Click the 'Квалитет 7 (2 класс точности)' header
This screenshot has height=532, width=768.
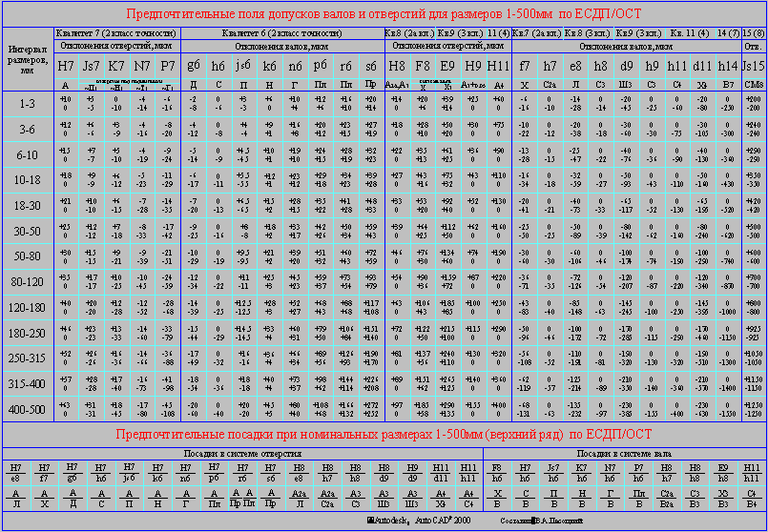pos(116,33)
